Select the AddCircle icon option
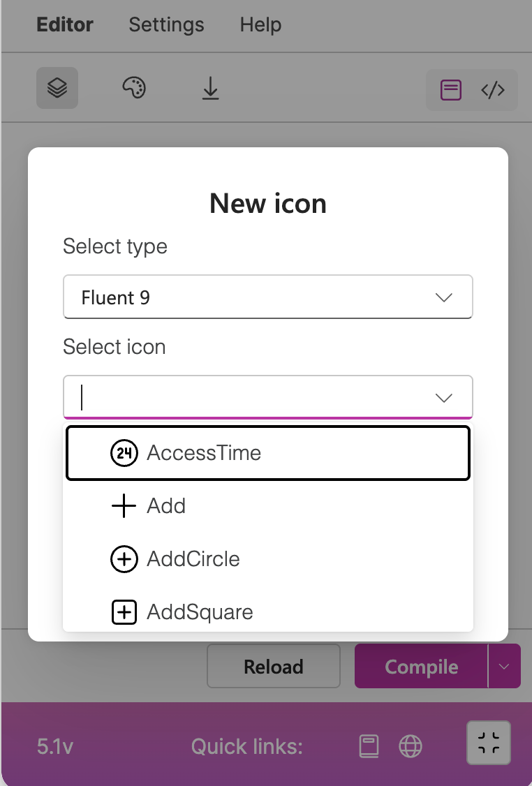 click(268, 559)
